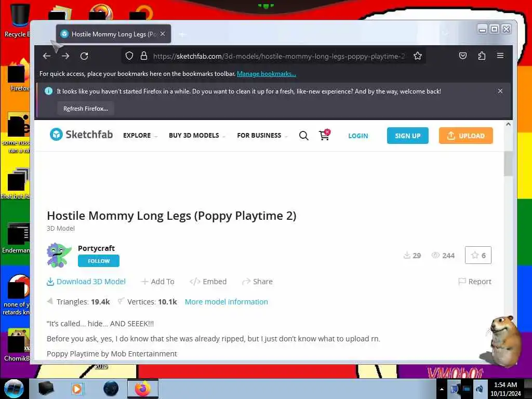The width and height of the screenshot is (532, 399).
Task: Open More model information link
Action: 227,302
